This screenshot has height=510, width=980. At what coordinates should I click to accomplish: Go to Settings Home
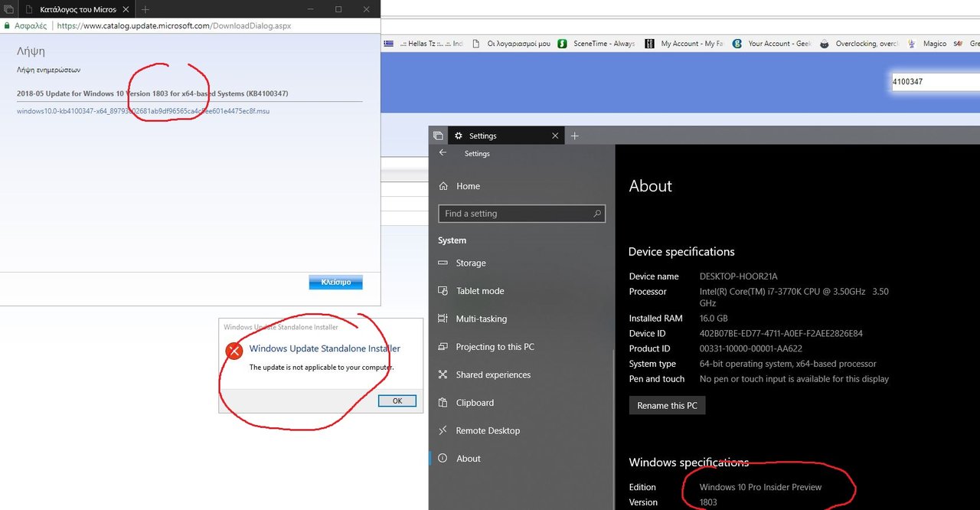468,186
